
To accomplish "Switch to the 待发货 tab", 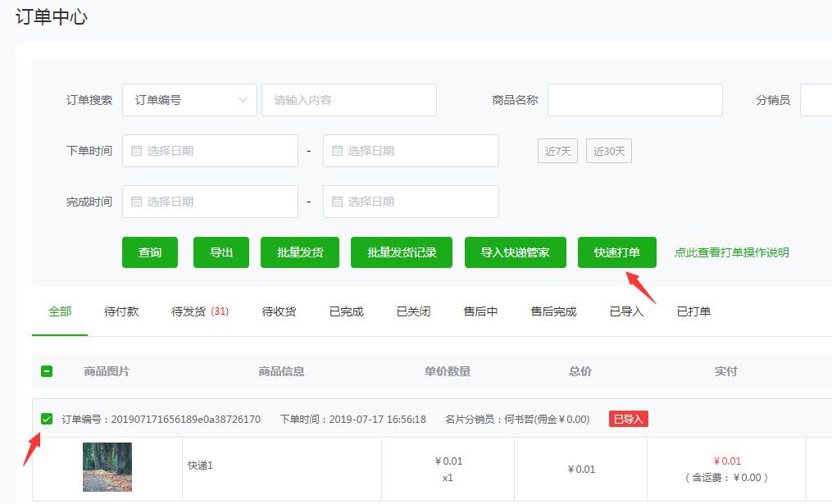I will (199, 311).
